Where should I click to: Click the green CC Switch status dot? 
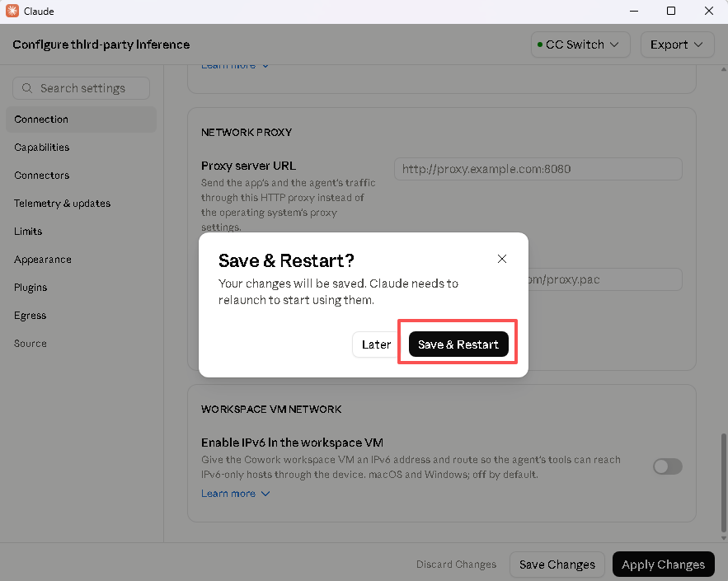pos(540,45)
